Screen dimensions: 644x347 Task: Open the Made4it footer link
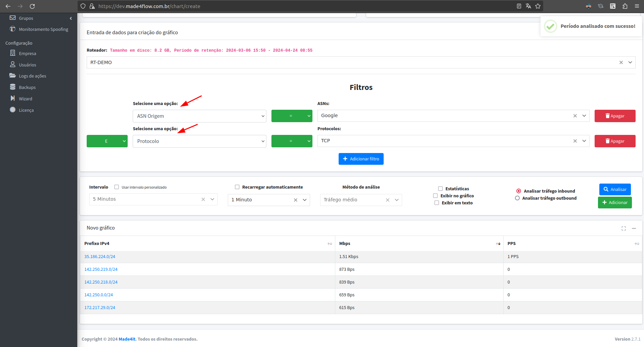(x=127, y=339)
